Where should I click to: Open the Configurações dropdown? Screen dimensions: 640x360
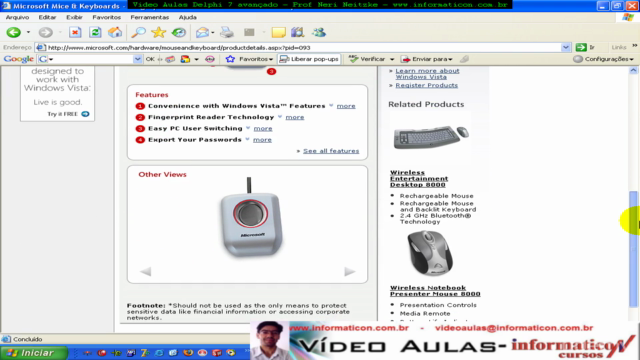(x=631, y=60)
